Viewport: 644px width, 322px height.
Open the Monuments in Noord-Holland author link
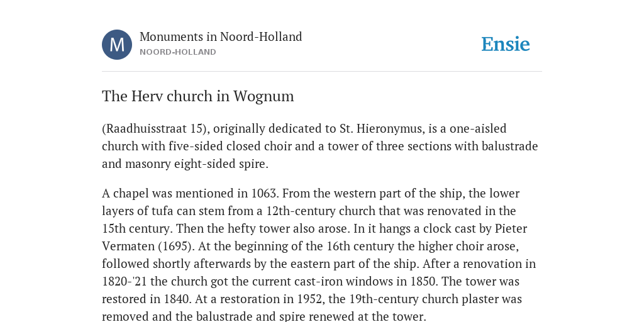[221, 36]
